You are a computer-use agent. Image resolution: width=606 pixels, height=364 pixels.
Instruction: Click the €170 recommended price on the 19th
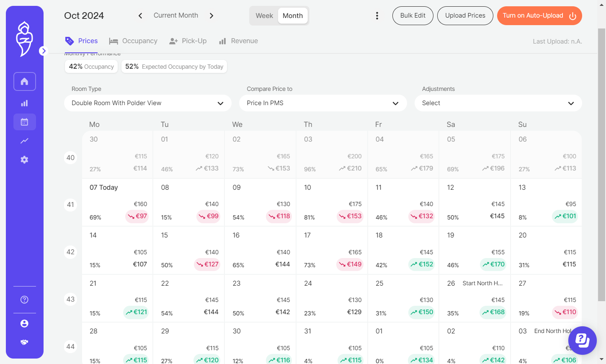[x=493, y=264]
